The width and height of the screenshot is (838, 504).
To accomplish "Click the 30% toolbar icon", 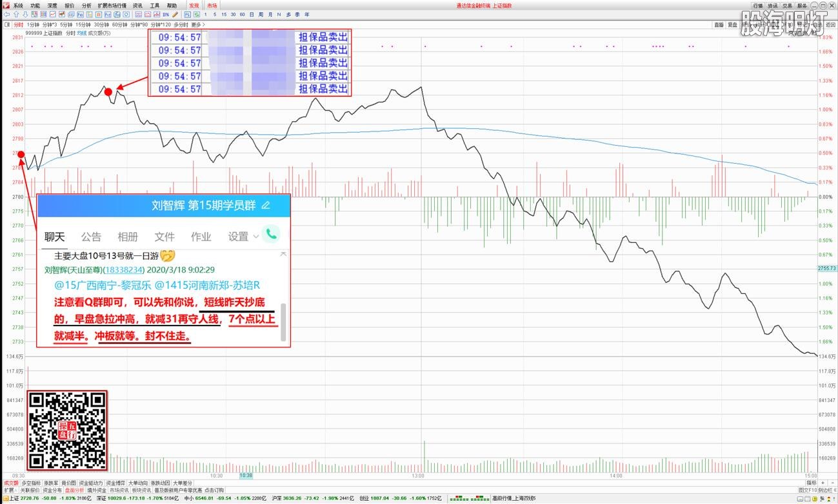I will (166, 14).
